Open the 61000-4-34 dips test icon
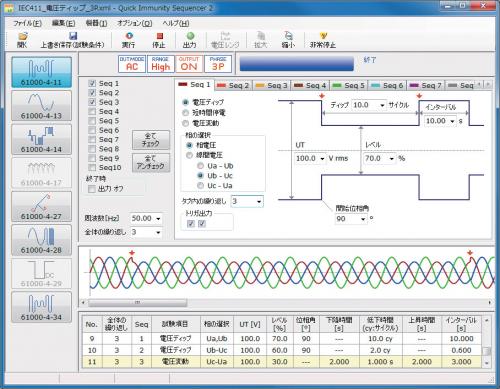500x389 pixels. [41, 307]
